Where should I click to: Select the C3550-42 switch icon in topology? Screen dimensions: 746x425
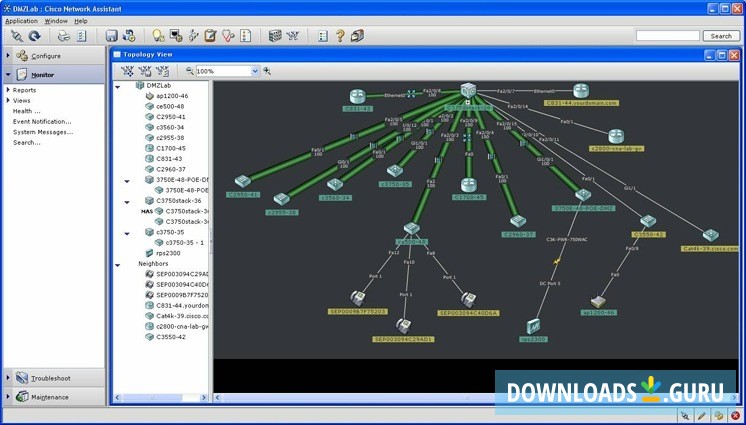click(648, 221)
